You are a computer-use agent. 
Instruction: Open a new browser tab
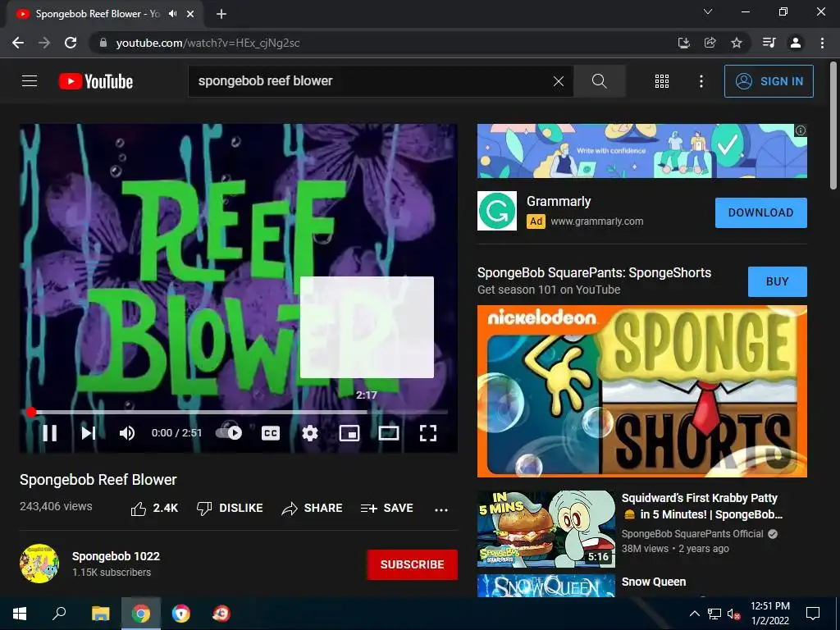[221, 14]
